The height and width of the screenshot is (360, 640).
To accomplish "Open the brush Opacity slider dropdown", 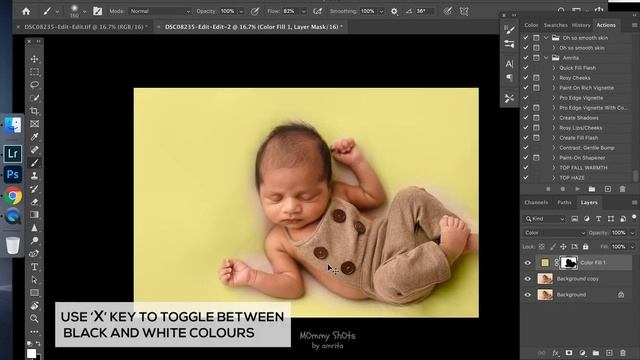I will tap(241, 11).
